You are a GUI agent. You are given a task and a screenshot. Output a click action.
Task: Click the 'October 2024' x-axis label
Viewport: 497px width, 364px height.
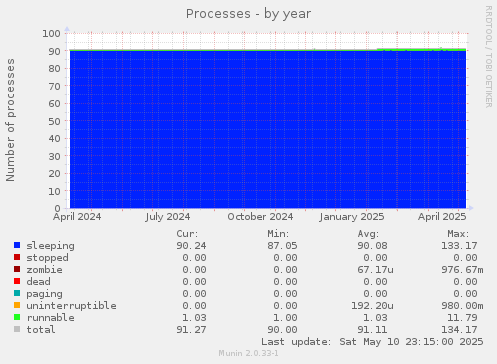tap(260, 217)
